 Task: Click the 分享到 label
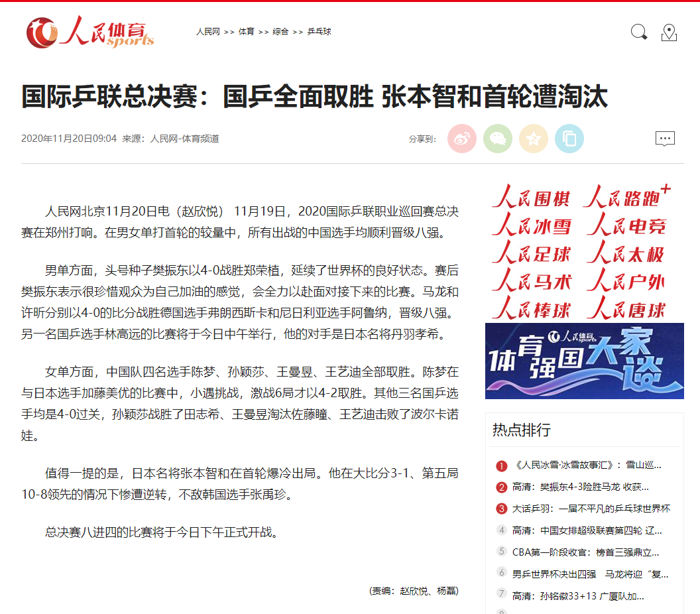point(422,139)
